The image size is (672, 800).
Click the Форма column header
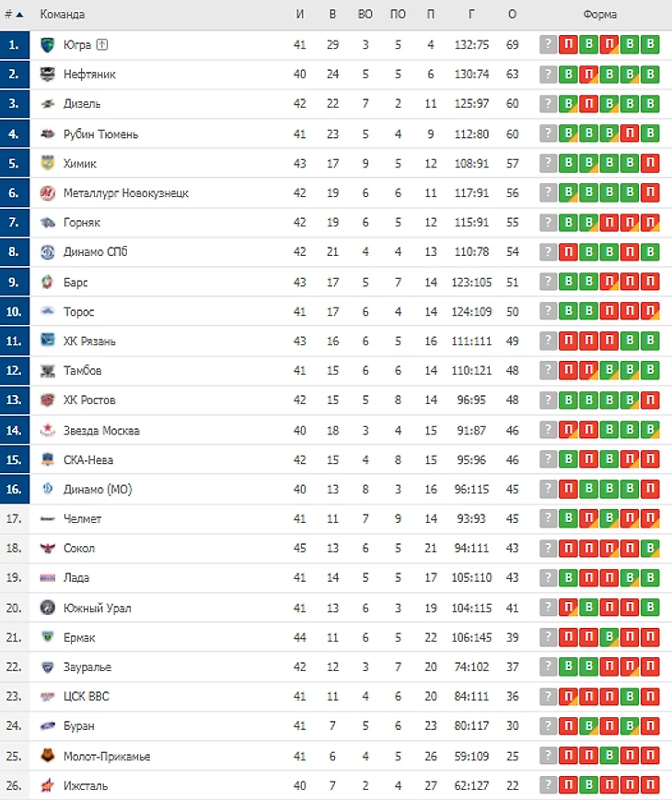tap(600, 15)
